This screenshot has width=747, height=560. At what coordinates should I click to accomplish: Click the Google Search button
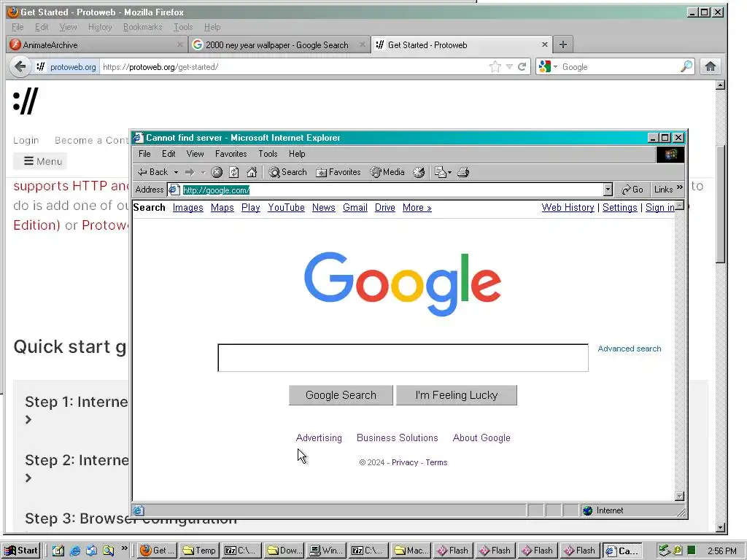[x=341, y=395]
